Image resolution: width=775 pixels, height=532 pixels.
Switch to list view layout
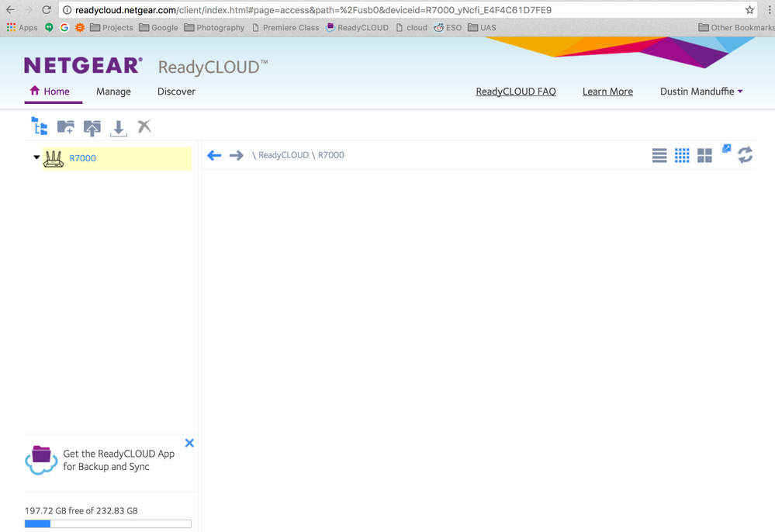point(659,156)
